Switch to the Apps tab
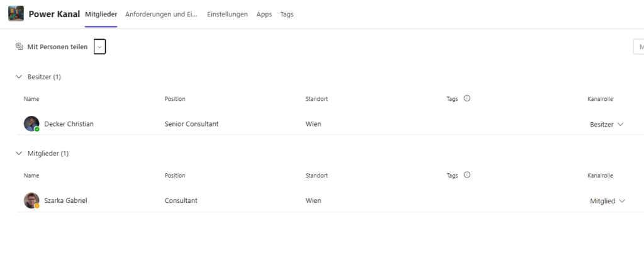Image resolution: width=644 pixels, height=267 pixels. [264, 14]
